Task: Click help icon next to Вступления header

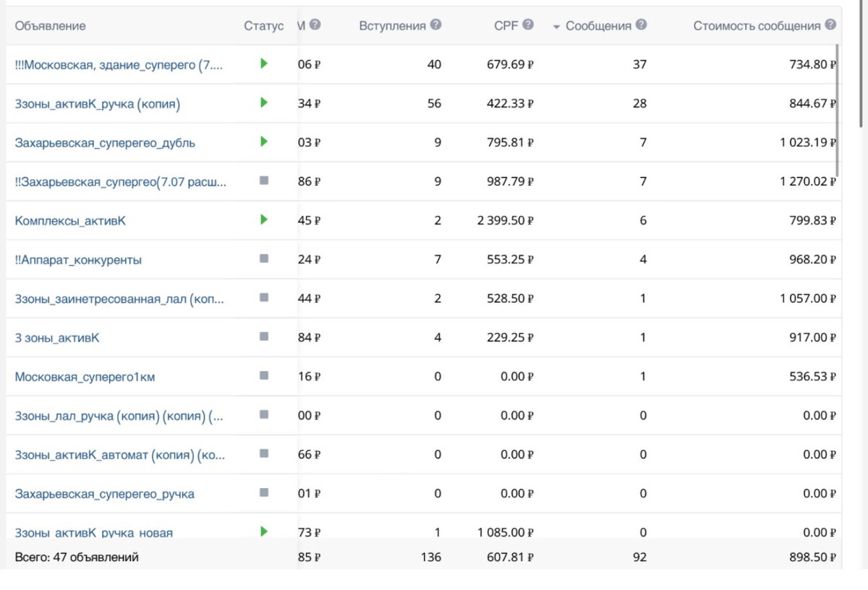Action: click(435, 25)
